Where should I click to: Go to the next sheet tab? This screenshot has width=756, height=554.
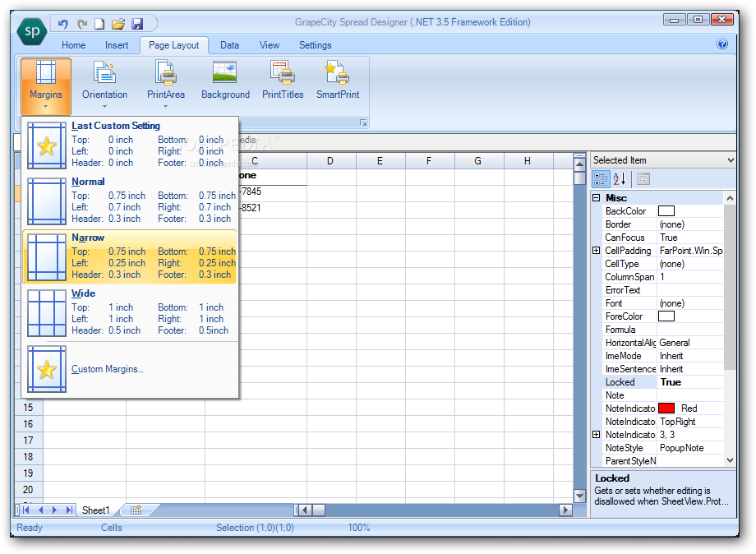[54, 510]
